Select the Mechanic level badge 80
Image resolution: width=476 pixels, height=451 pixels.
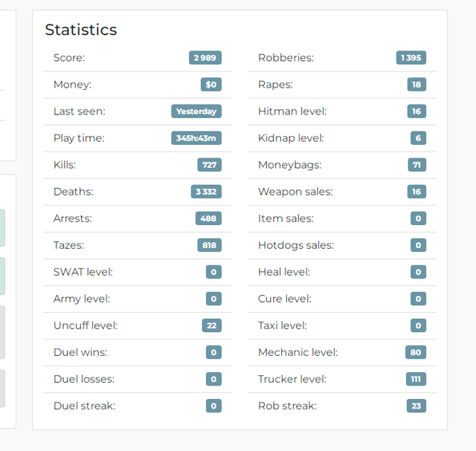point(416,352)
